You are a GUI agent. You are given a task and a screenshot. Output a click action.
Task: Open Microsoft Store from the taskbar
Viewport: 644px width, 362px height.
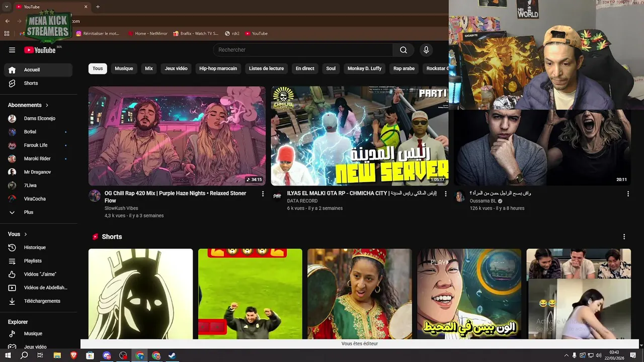[90, 355]
